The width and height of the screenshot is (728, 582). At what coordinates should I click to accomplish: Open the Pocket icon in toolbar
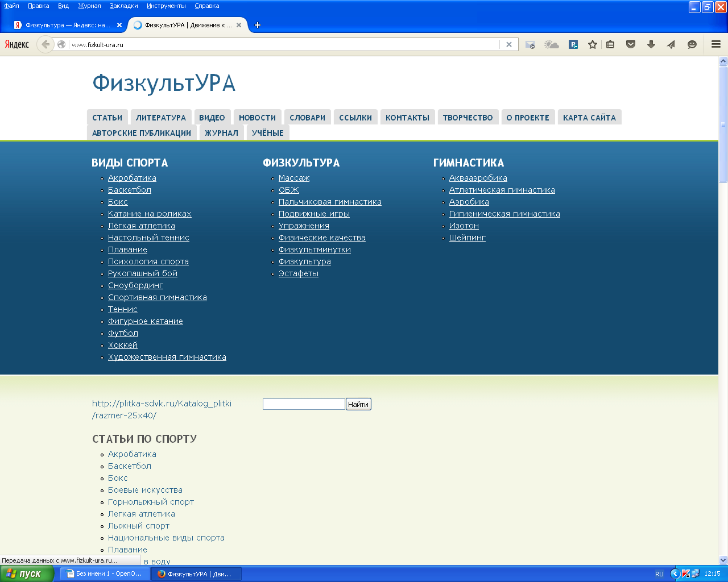pyautogui.click(x=631, y=44)
